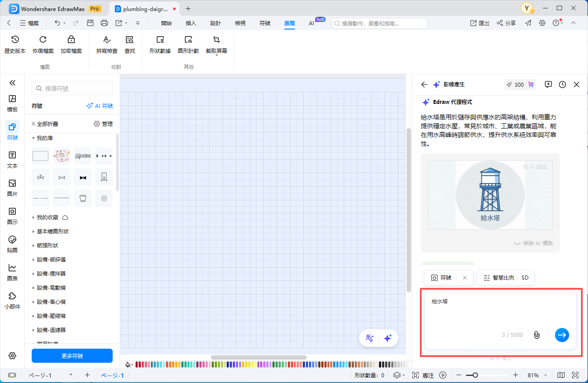Screen dimensions: 588x383
Task: Switch to the 插入 ribbon tab
Action: (191, 23)
